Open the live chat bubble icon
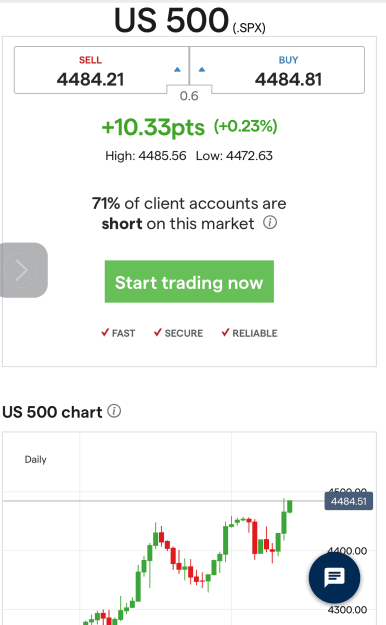Image resolution: width=386 pixels, height=625 pixels. [334, 577]
